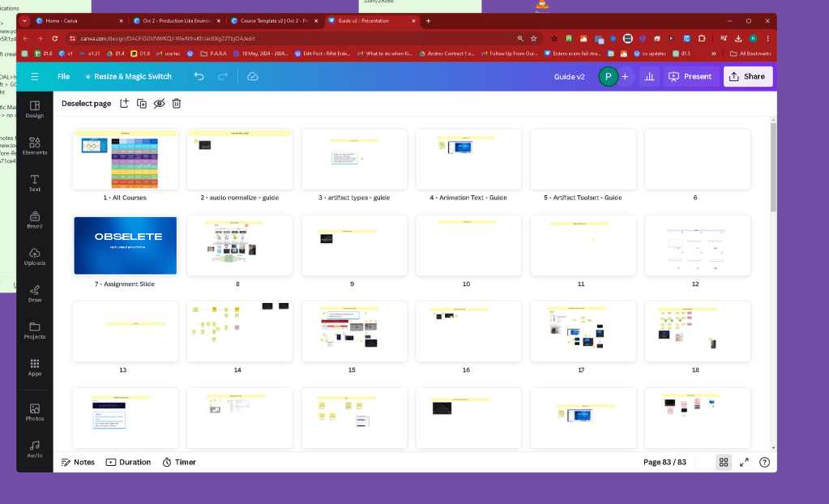Click Deselect page
The image size is (829, 504).
pos(86,104)
